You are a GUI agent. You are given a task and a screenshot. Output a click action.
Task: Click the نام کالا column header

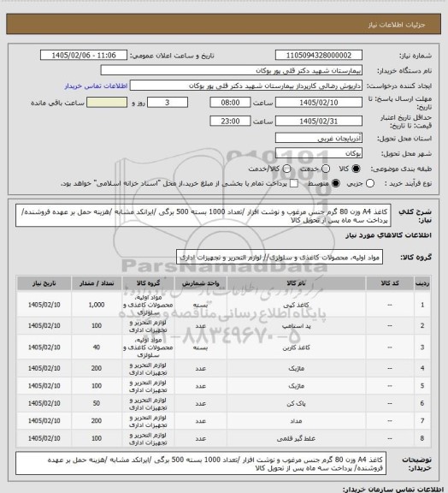point(296,283)
